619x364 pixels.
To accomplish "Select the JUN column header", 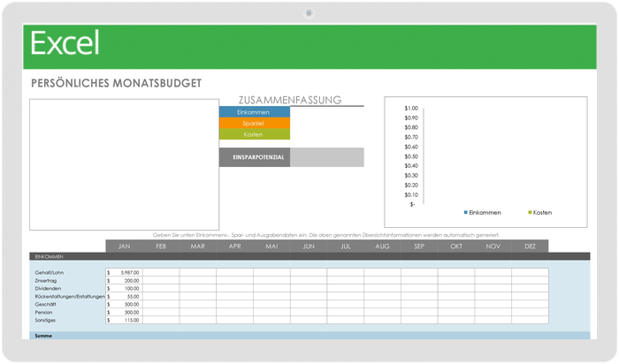I will 309,246.
